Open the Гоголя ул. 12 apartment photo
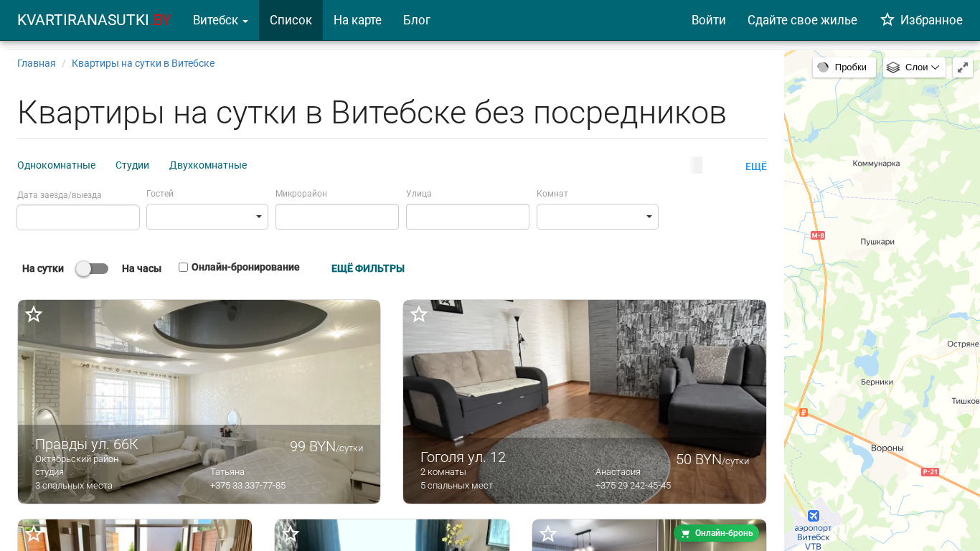The image size is (980, 551). [584, 373]
